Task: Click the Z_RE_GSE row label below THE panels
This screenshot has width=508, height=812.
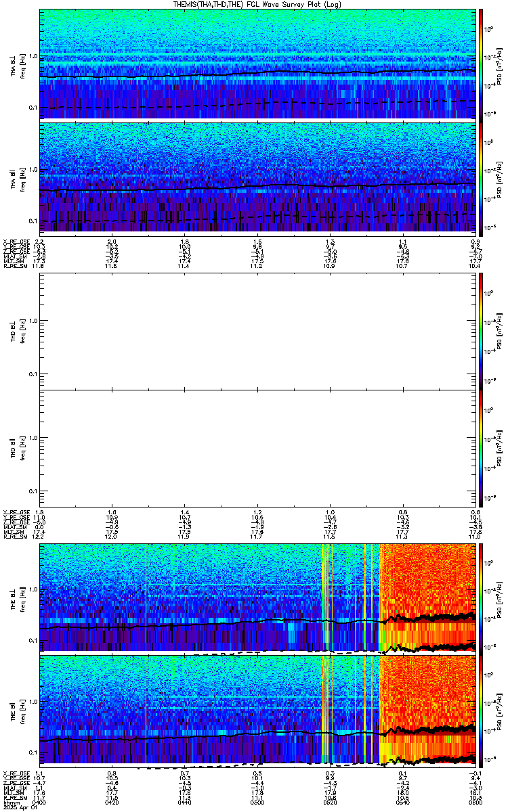Action: point(15,784)
